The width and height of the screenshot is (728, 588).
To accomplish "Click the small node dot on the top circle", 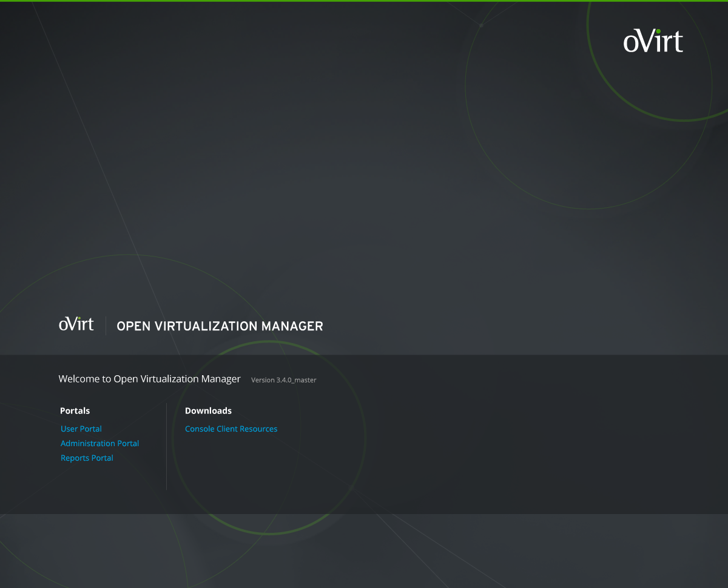I will (x=481, y=25).
